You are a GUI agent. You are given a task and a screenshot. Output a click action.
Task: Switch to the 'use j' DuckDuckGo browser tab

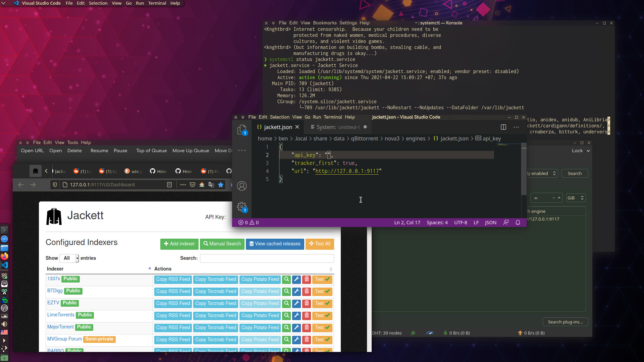(x=133, y=171)
